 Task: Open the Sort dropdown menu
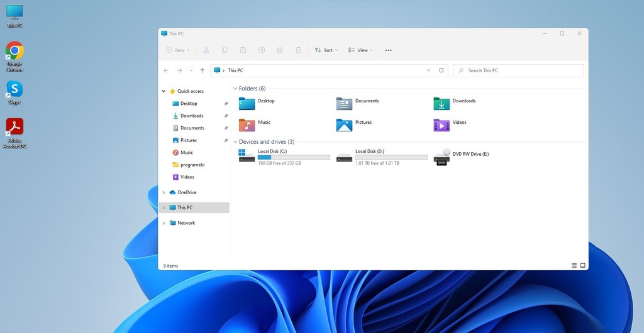[x=326, y=50]
